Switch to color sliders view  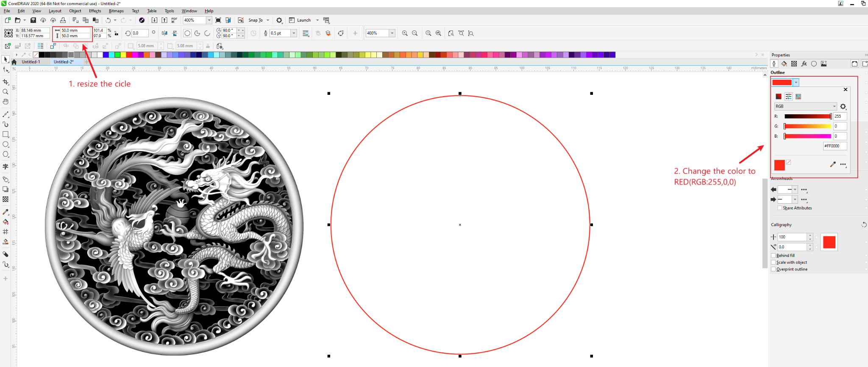pos(788,97)
